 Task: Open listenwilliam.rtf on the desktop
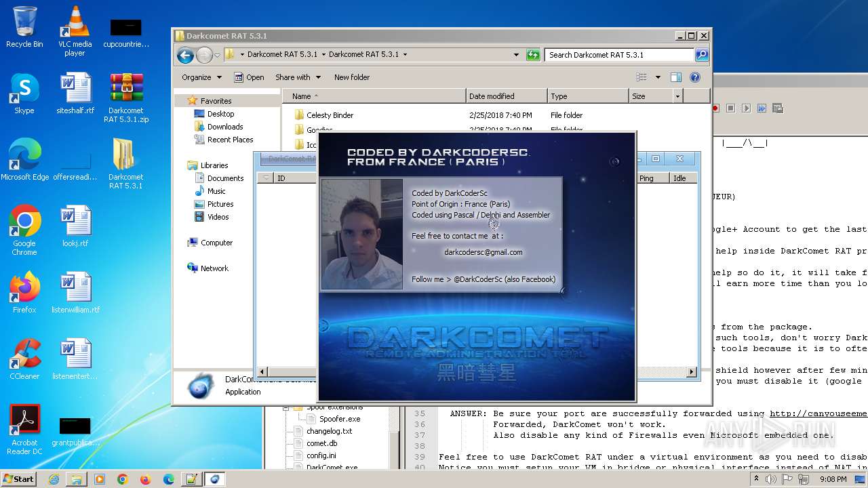coord(75,293)
